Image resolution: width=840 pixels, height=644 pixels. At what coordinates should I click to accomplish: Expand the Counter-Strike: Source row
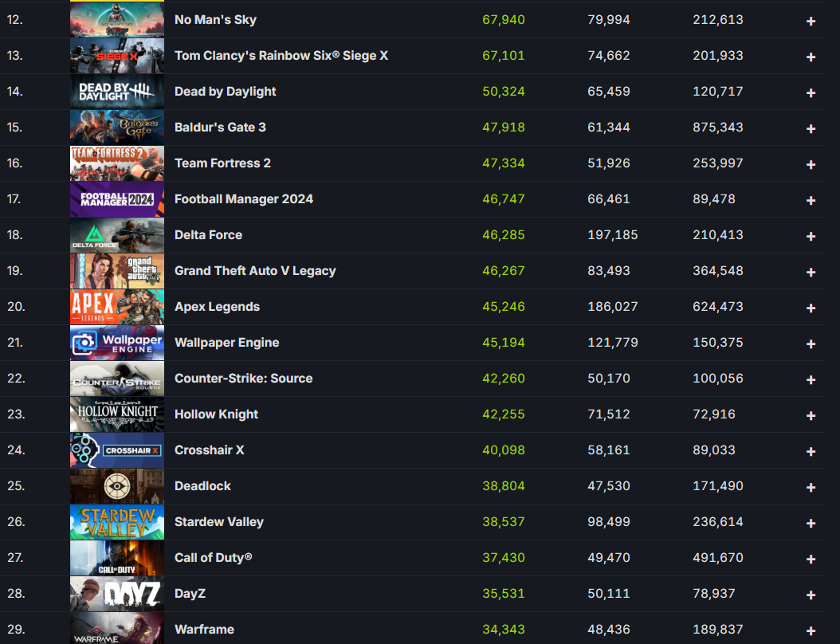pos(811,380)
